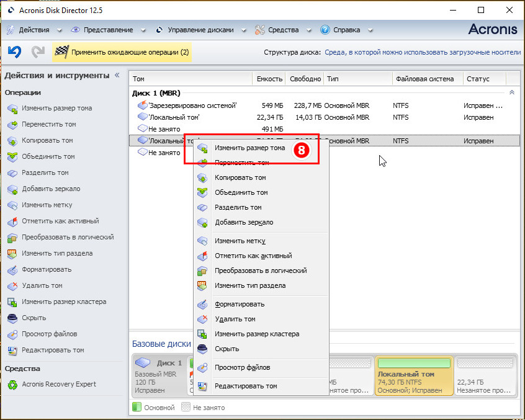This screenshot has height=420, width=525.
Task: Select the 22,34 ГБ 'Локальный том' row
Action: point(325,117)
